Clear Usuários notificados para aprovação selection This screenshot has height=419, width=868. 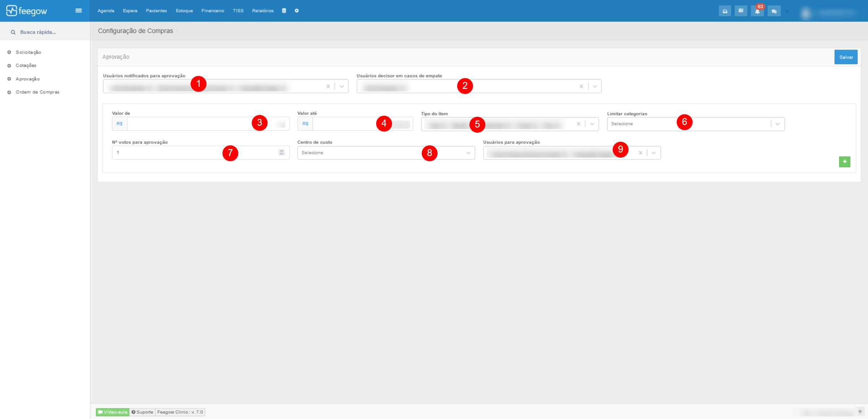click(328, 86)
